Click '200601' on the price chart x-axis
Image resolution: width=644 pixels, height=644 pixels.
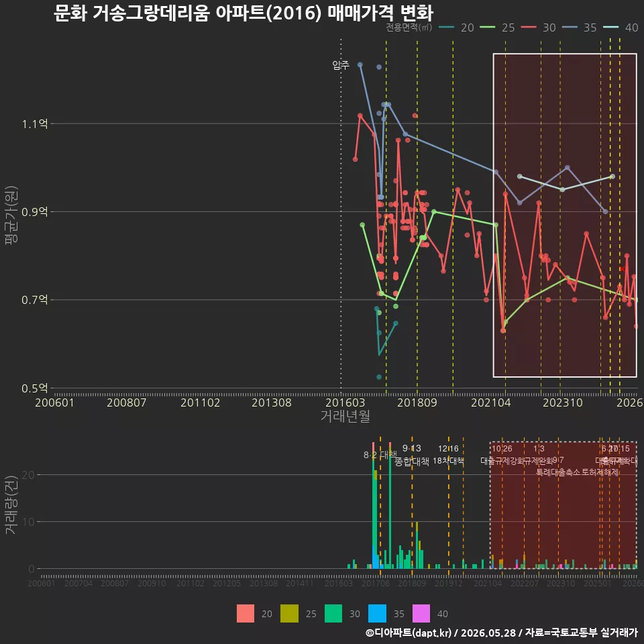click(x=54, y=402)
